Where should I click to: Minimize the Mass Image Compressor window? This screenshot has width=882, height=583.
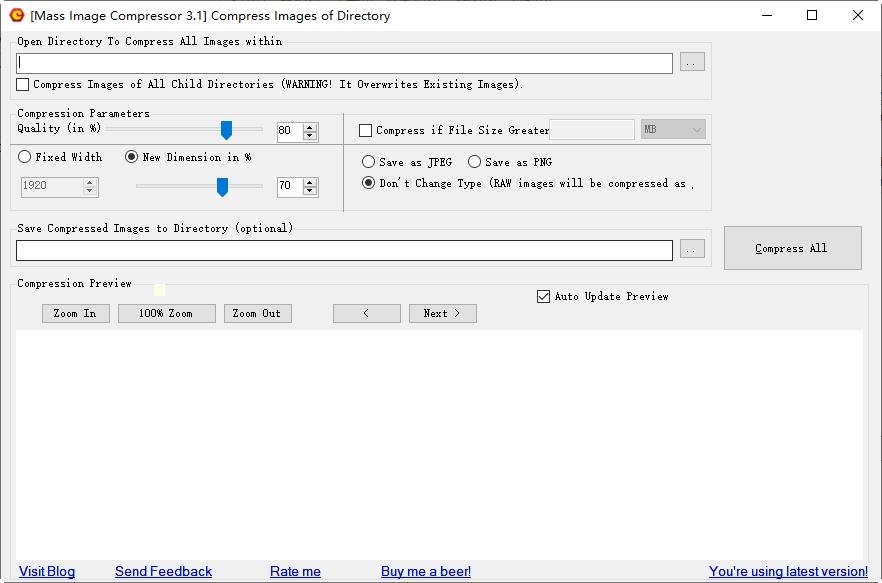pyautogui.click(x=767, y=15)
